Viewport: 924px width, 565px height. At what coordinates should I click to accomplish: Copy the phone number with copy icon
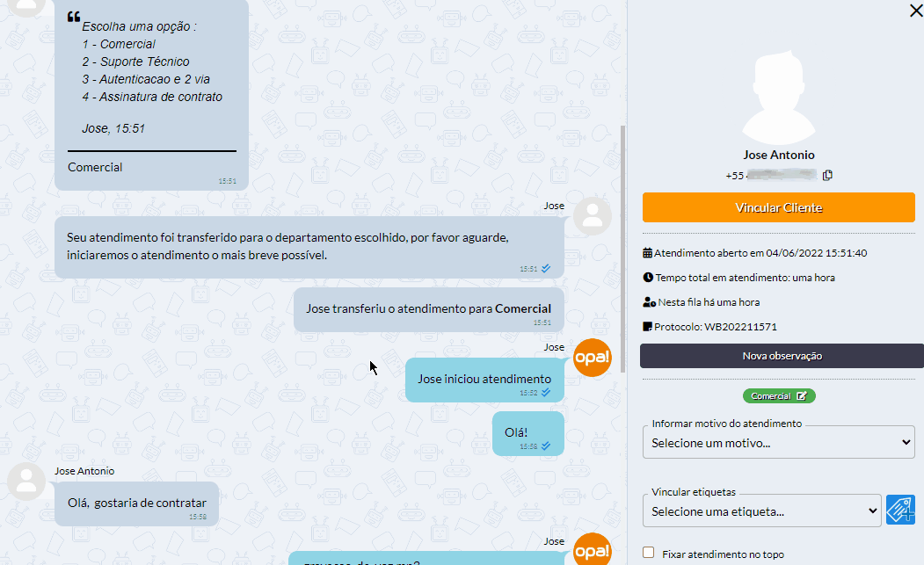point(827,175)
